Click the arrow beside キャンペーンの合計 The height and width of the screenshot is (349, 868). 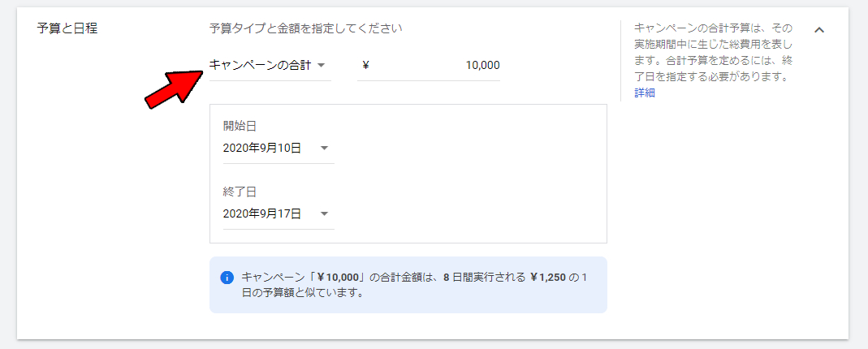pos(321,65)
